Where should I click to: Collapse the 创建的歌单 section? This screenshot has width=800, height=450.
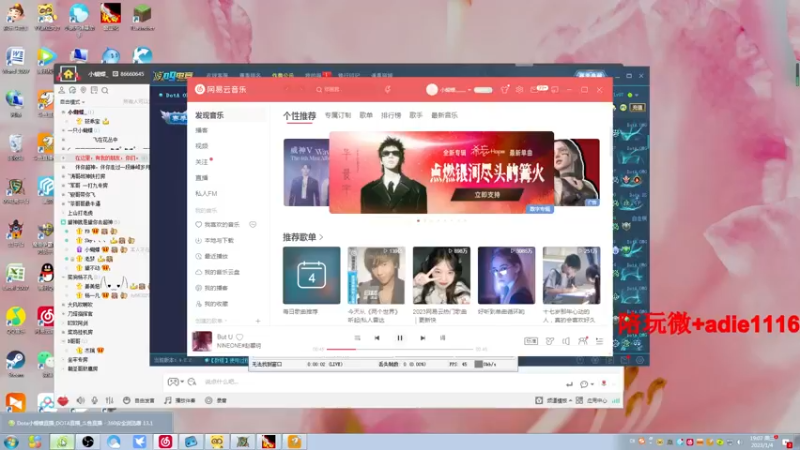tap(211, 321)
